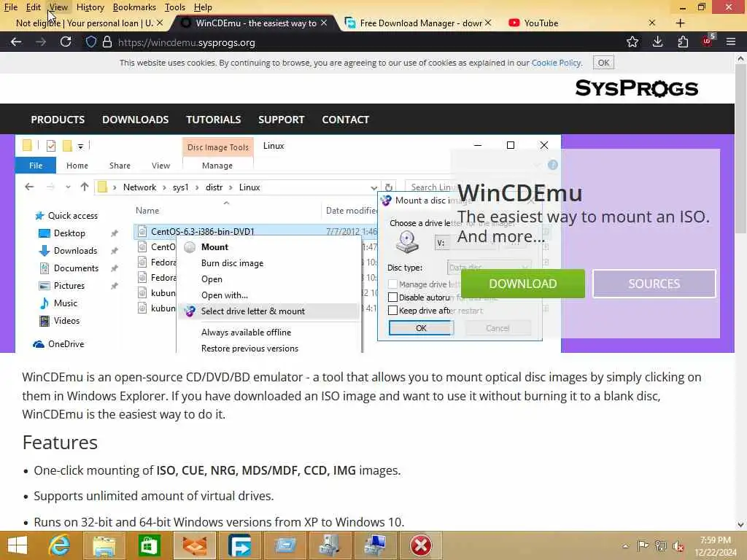
Task: Open the TUTORIALS navigation item
Action: click(214, 120)
